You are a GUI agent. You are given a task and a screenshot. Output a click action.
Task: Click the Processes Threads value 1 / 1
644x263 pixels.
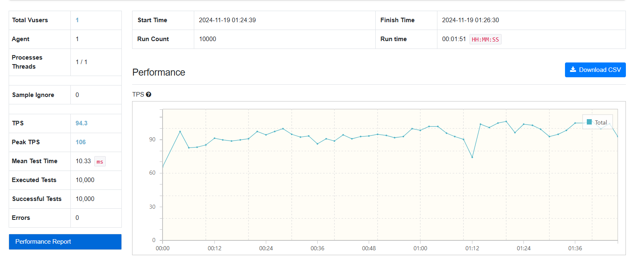[81, 62]
